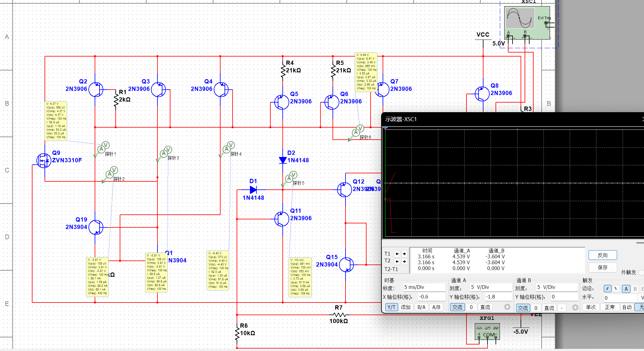Click transistor Q19 2N3904 symbol
The width and height of the screenshot is (644, 351).
(96, 227)
